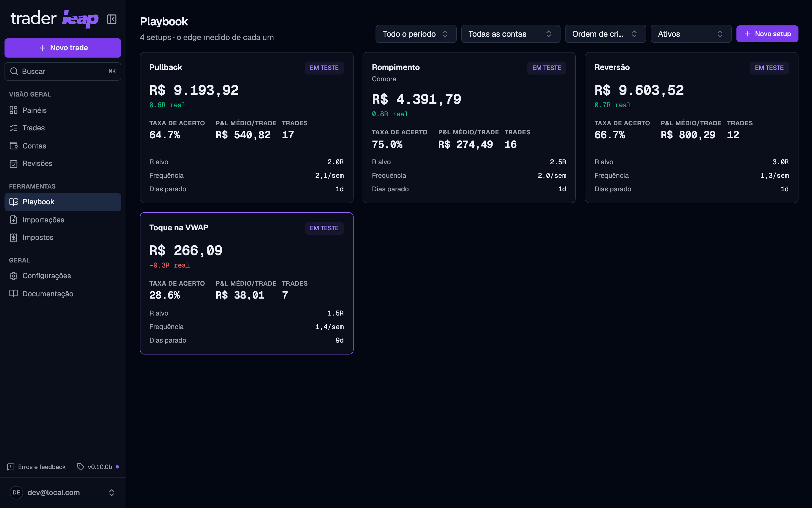Click EM TESTE badge on Toque na VWAP

(324, 228)
